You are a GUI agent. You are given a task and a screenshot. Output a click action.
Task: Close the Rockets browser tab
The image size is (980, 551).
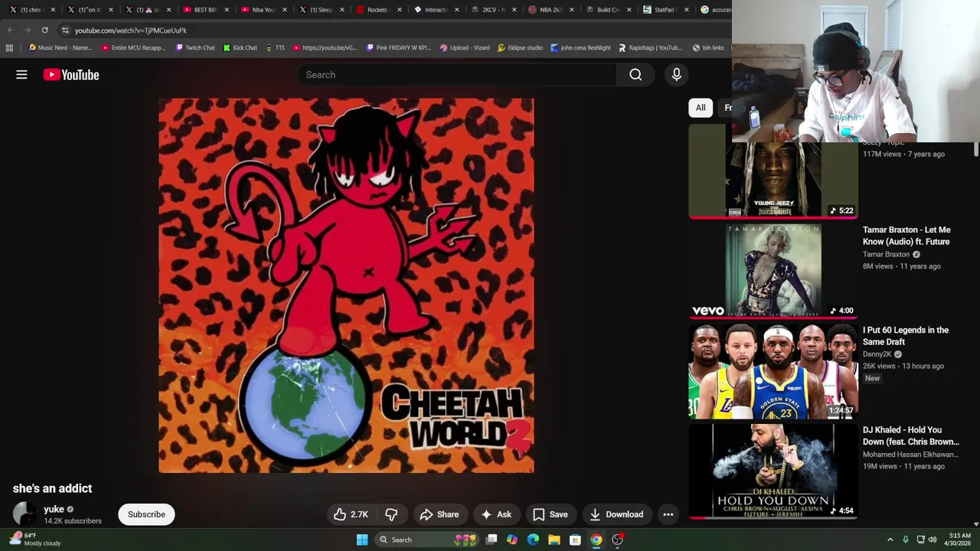click(x=399, y=10)
